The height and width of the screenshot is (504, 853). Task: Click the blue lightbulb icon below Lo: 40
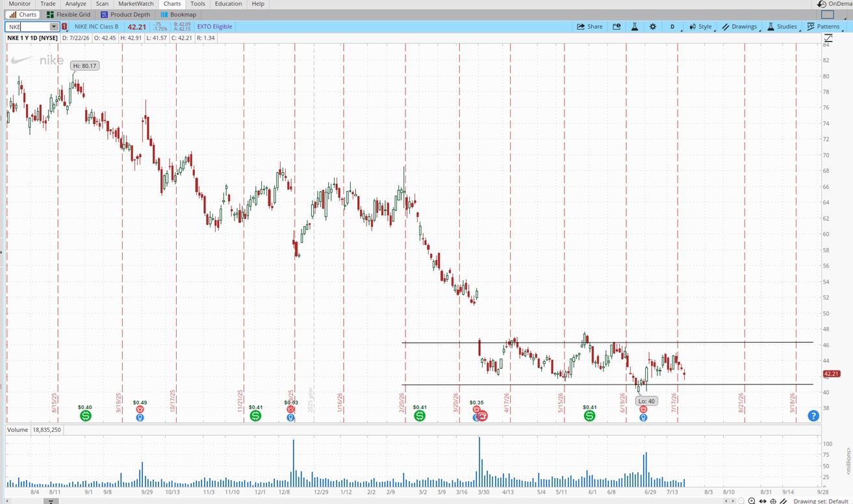643,418
